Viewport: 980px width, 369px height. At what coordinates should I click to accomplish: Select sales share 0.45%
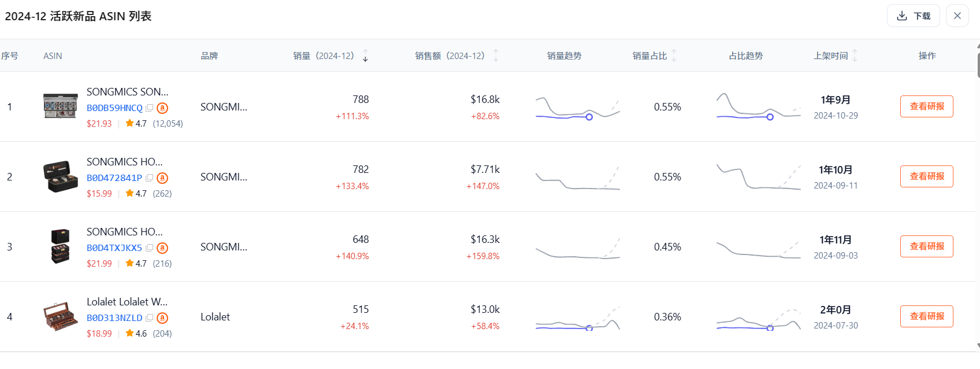pos(667,247)
